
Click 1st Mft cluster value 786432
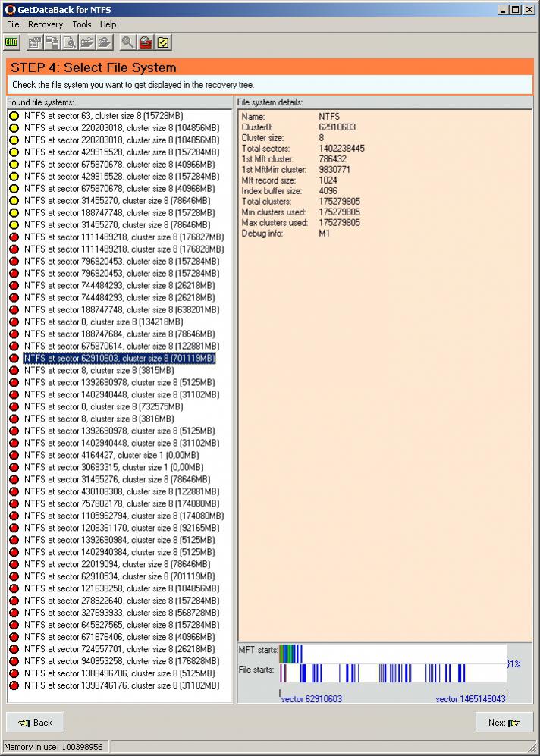(332, 159)
